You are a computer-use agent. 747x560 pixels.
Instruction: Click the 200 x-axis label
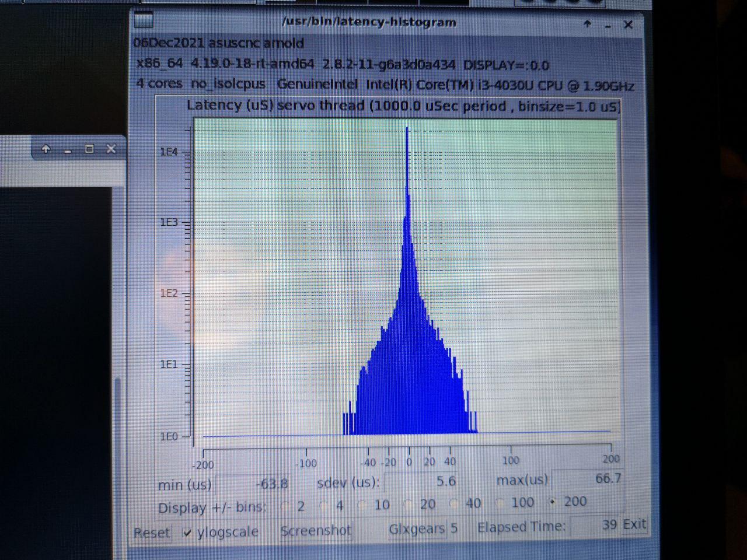click(611, 459)
